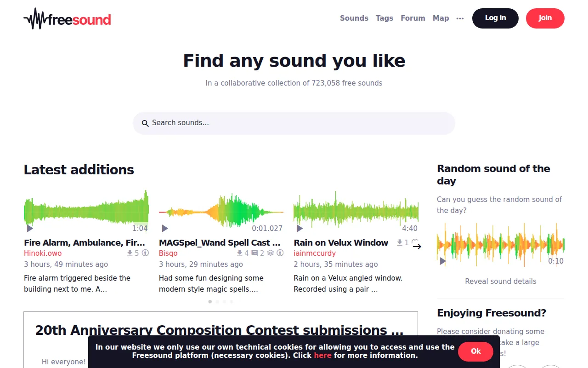Click the Join button

pyautogui.click(x=545, y=18)
